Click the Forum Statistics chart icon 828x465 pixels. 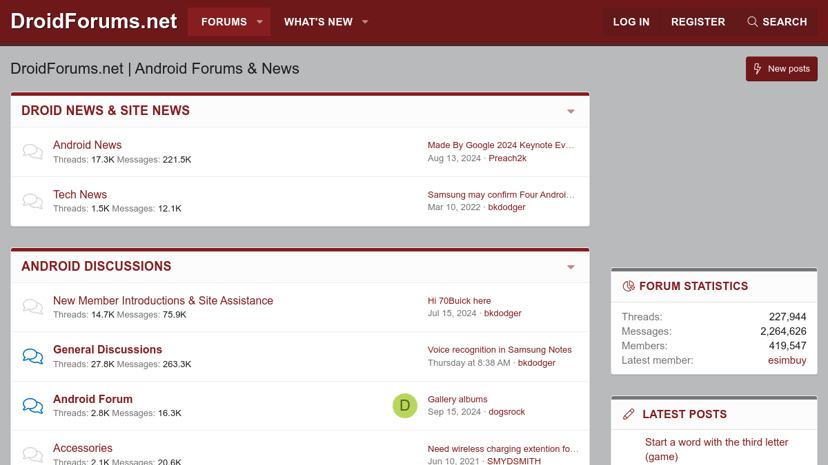pyautogui.click(x=628, y=286)
